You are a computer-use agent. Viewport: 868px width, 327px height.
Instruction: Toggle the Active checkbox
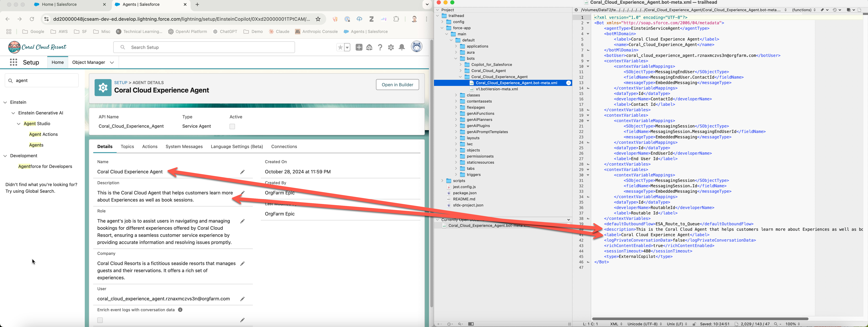232,126
